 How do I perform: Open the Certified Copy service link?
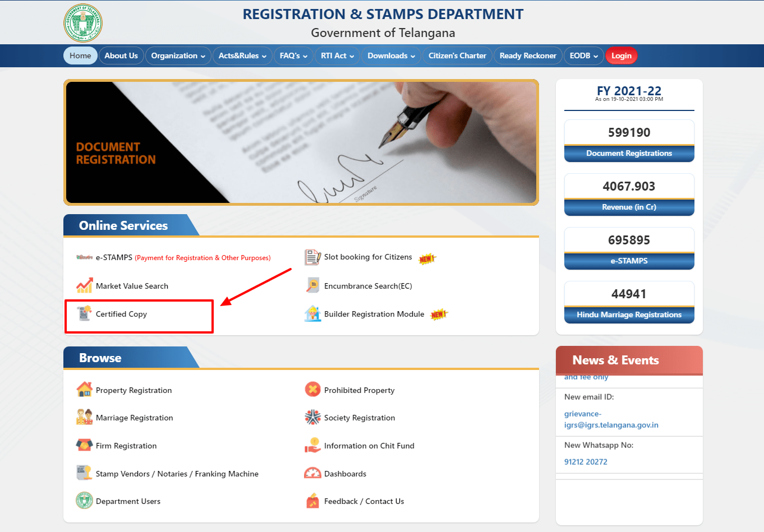[x=121, y=314]
